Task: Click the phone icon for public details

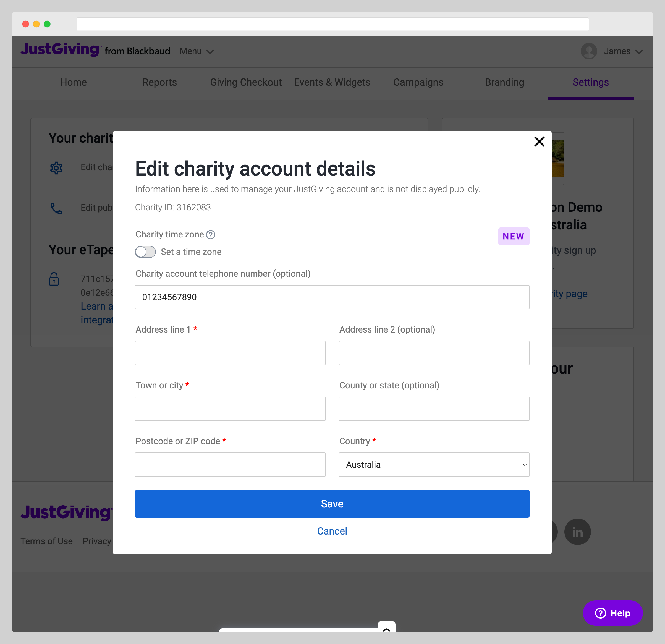Action: [x=56, y=208]
